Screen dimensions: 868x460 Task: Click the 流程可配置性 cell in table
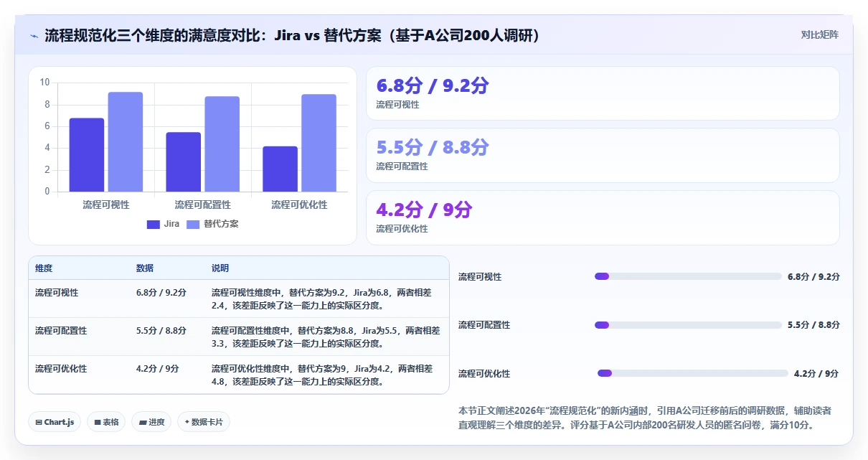coord(61,331)
